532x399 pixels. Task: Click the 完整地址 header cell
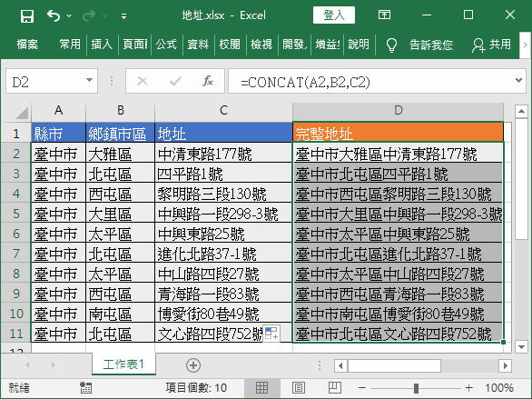[x=398, y=133]
